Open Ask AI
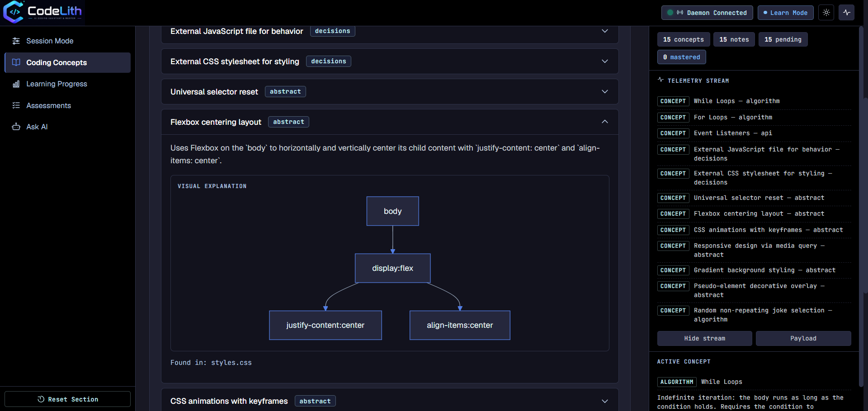This screenshot has width=868, height=411. tap(68, 127)
